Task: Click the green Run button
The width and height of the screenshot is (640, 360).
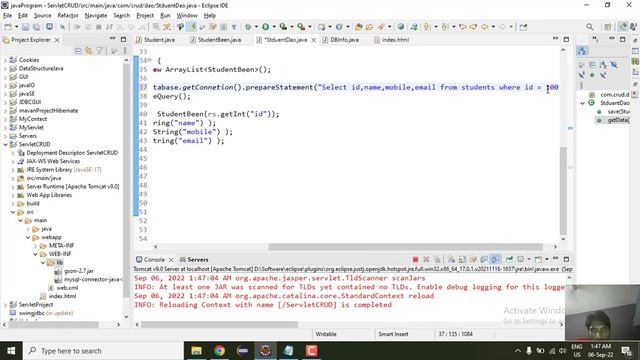Action: [x=266, y=27]
